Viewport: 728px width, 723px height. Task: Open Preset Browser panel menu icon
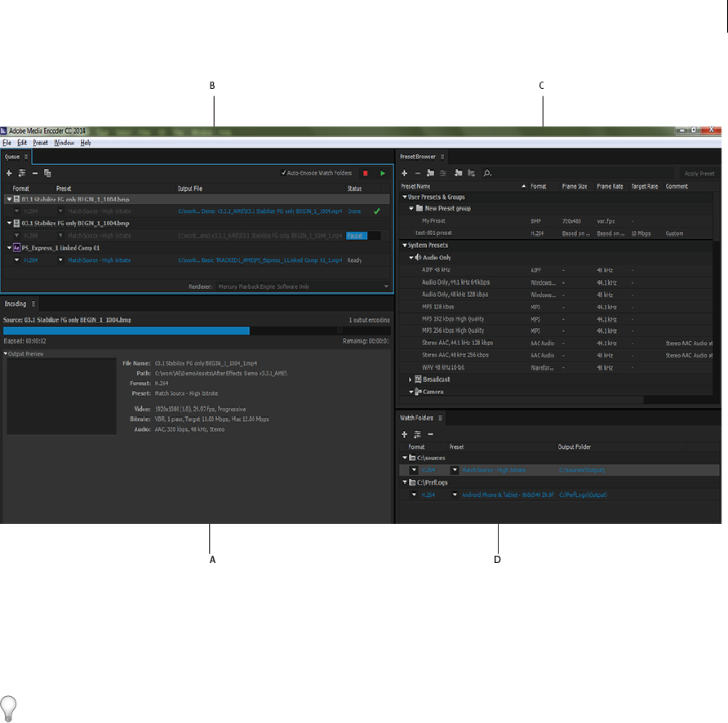(x=442, y=157)
